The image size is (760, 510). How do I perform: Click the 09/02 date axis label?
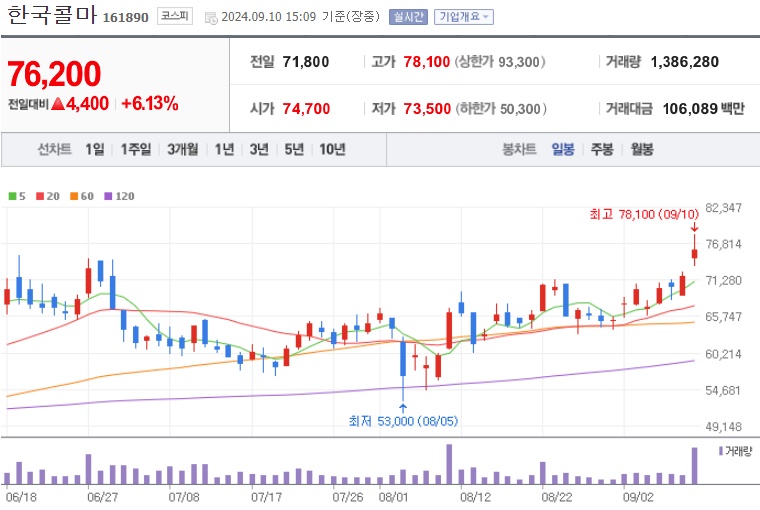638,497
